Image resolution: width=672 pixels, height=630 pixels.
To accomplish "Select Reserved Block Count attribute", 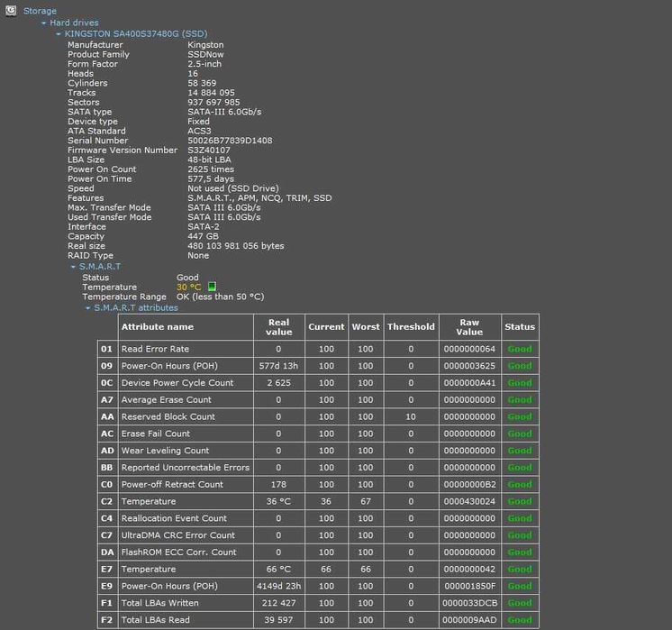I will [x=168, y=417].
